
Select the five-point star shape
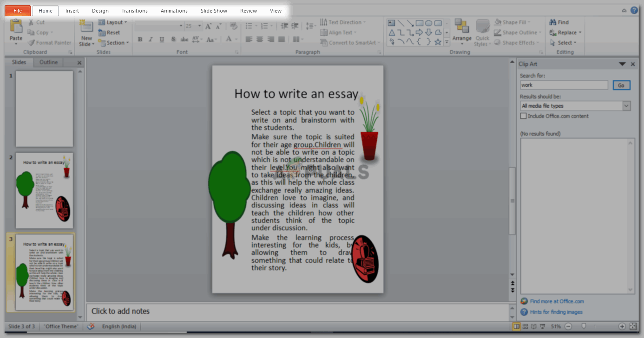[x=438, y=42]
